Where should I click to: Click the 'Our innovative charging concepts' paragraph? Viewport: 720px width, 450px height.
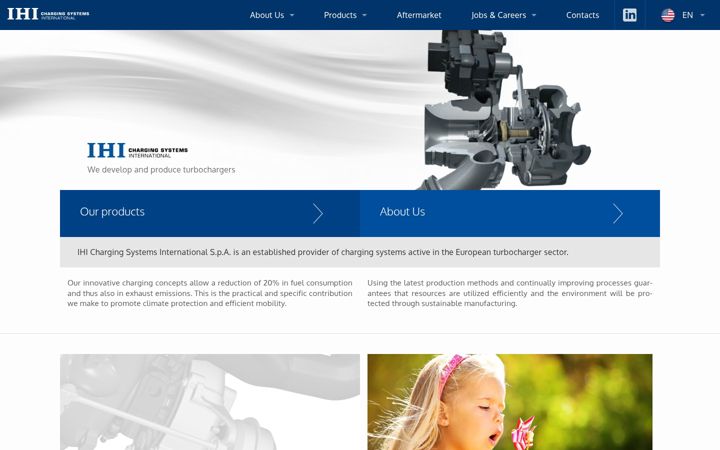click(x=210, y=293)
